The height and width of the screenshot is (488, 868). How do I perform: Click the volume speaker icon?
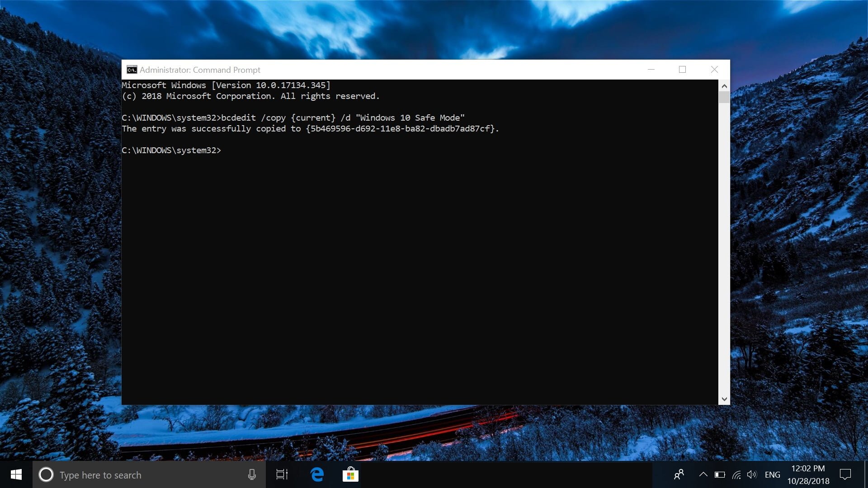(x=751, y=474)
